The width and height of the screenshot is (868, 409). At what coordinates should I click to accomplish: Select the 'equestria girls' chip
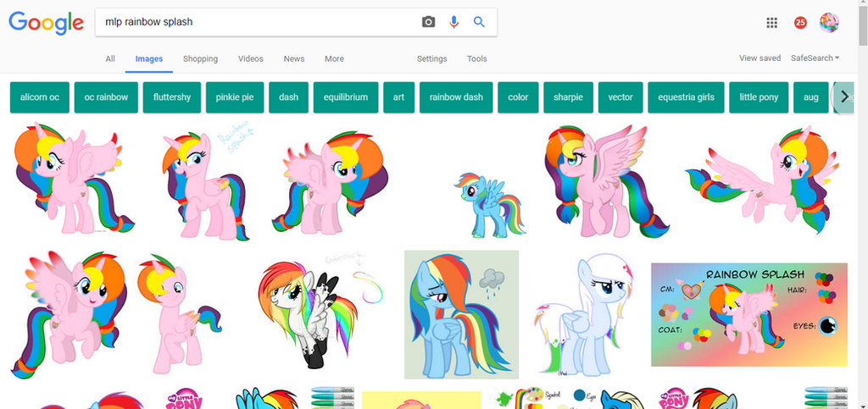pos(686,97)
